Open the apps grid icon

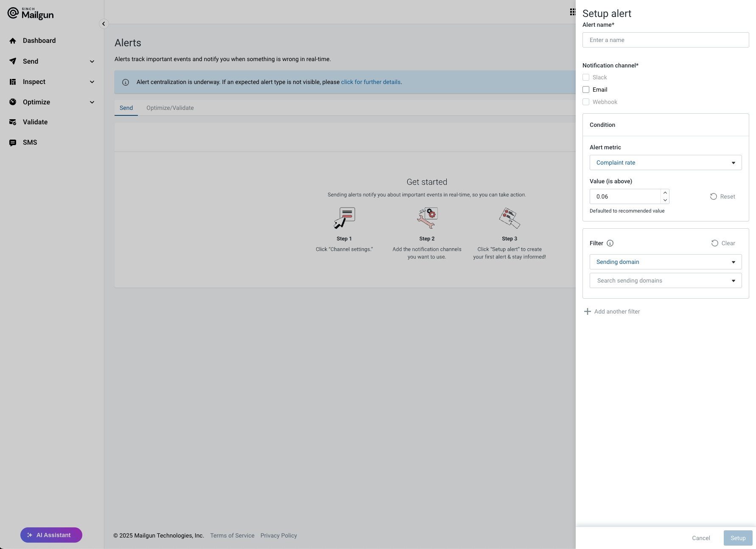(x=573, y=12)
